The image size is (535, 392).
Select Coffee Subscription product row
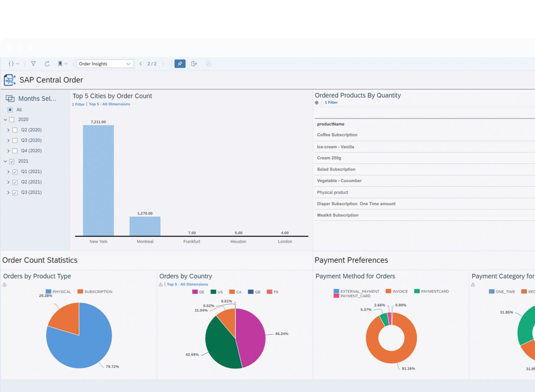(337, 135)
